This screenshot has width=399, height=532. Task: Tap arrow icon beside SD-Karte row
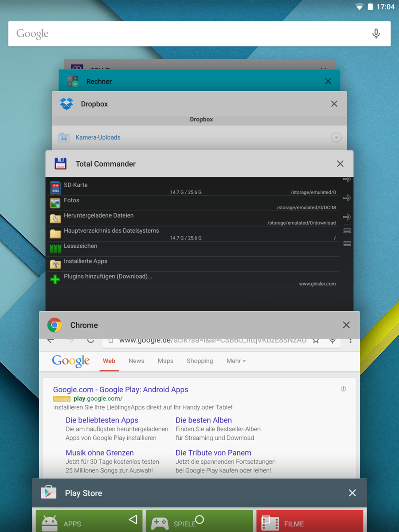click(x=347, y=179)
